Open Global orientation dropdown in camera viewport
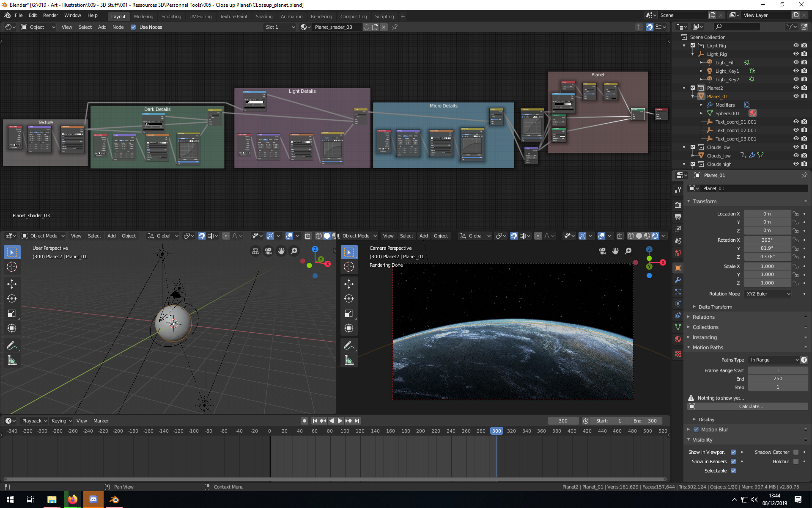Image resolution: width=812 pixels, height=508 pixels. pyautogui.click(x=475, y=236)
